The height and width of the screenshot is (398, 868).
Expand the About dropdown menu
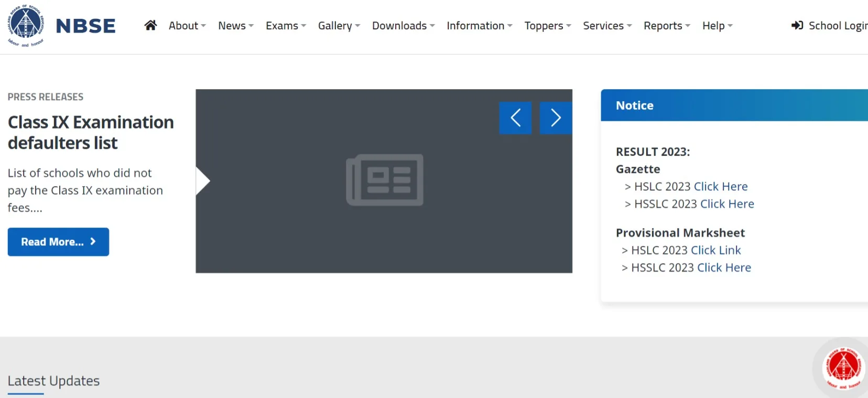point(187,26)
